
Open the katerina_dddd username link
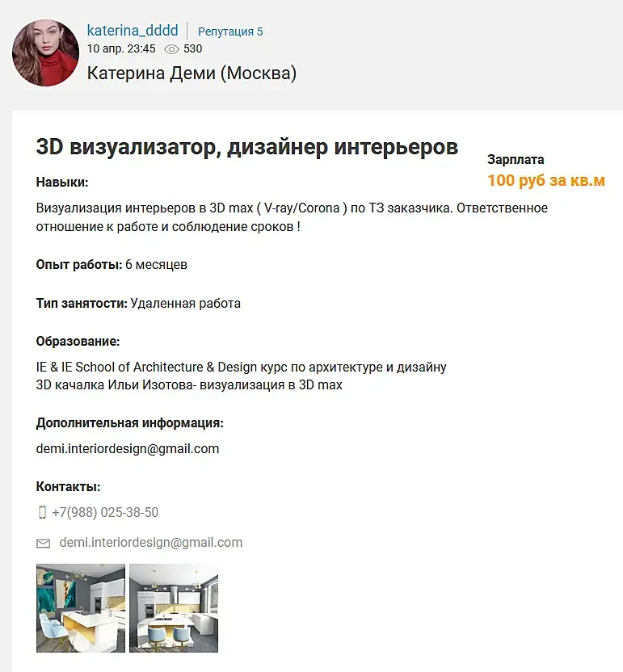(x=133, y=31)
